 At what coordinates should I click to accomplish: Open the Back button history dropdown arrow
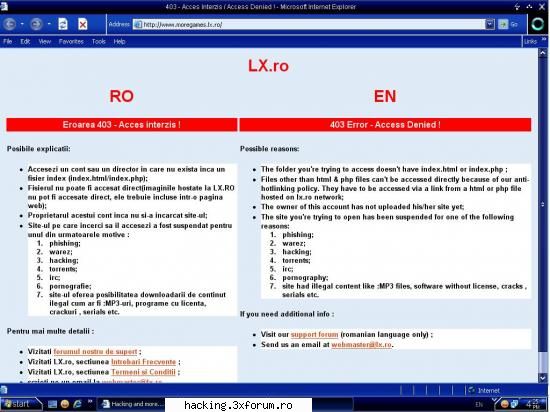[x=22, y=24]
